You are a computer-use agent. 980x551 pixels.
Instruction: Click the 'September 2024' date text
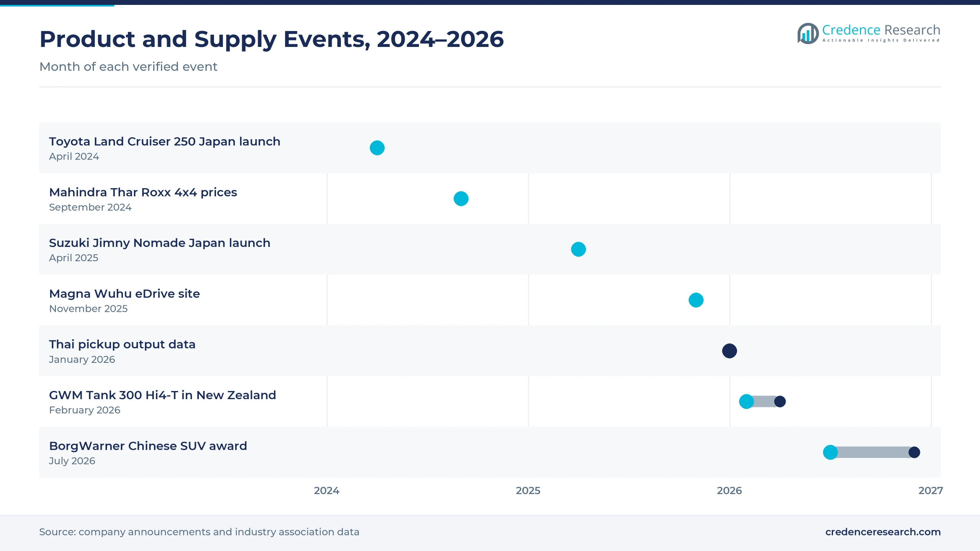(x=90, y=207)
